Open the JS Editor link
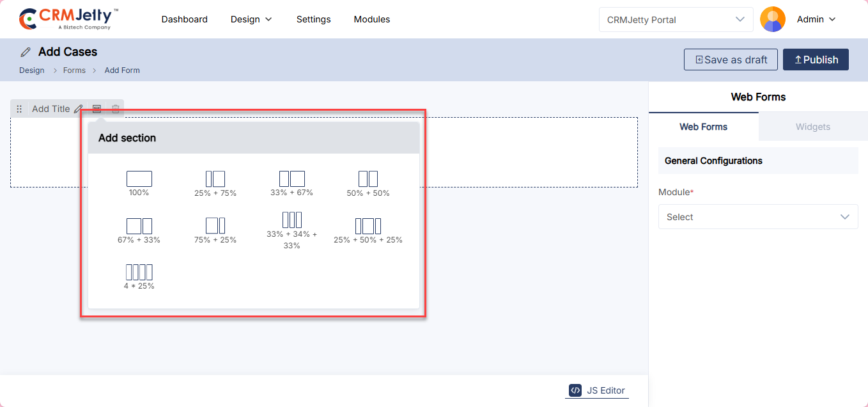Screen dimensions: 868x407 click(x=597, y=390)
